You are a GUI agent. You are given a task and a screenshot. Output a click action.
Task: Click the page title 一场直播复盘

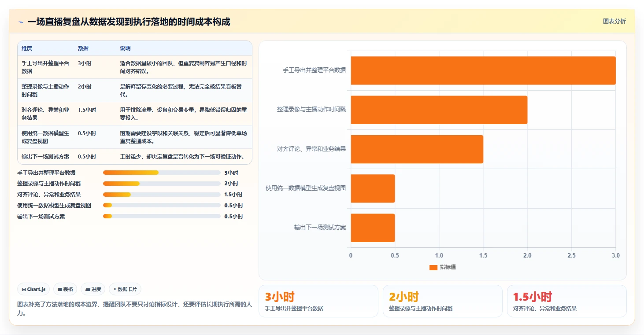click(x=129, y=22)
